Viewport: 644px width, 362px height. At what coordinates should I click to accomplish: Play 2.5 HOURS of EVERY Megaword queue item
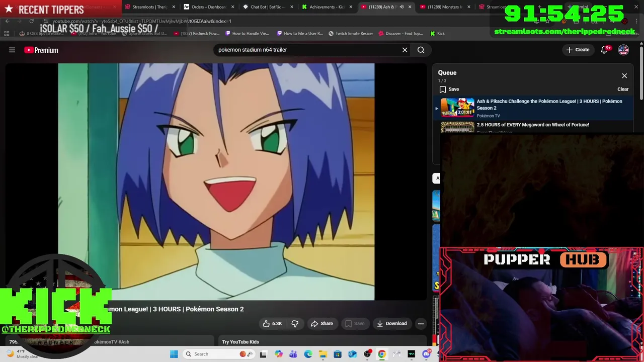point(533,127)
